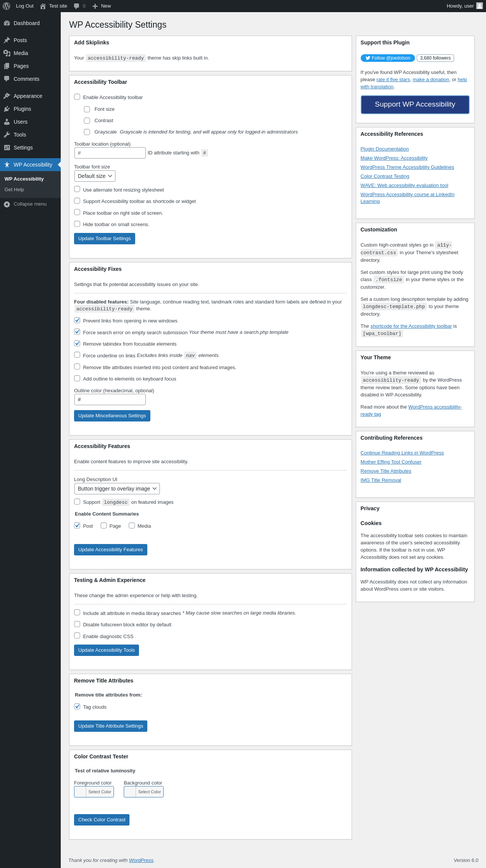The width and height of the screenshot is (486, 868).
Task: Click the Collapse menu arrow icon
Action: 7,204
